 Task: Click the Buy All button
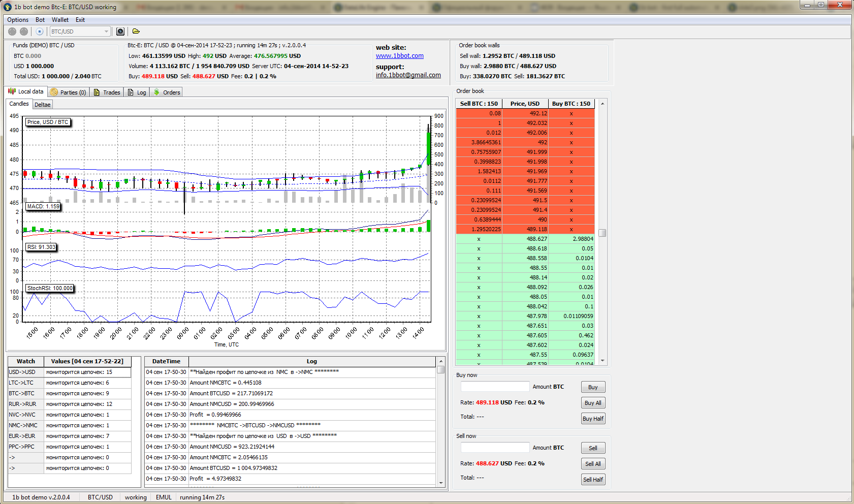tap(593, 403)
